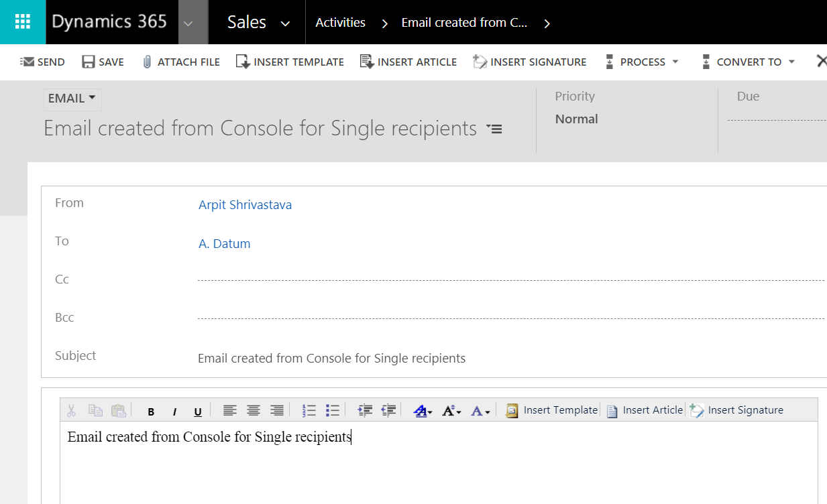Expand the PROCESS command dropdown
The width and height of the screenshot is (827, 504).
coord(642,62)
